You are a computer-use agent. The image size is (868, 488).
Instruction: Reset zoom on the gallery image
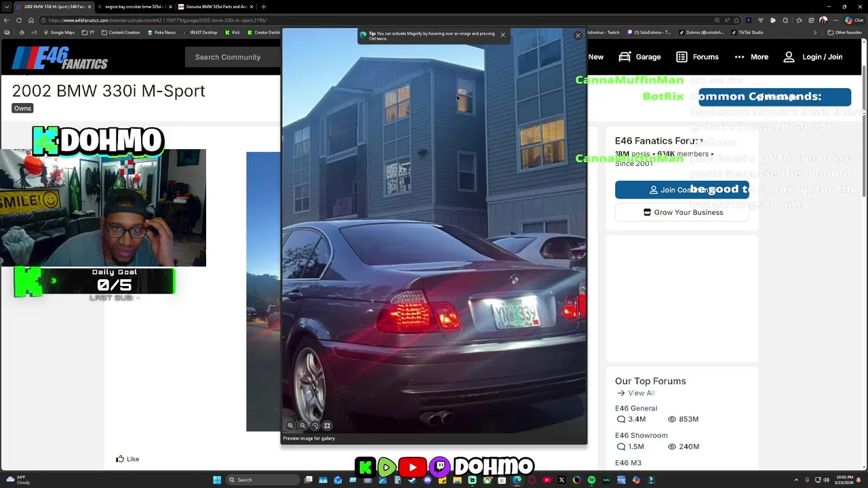pos(315,426)
